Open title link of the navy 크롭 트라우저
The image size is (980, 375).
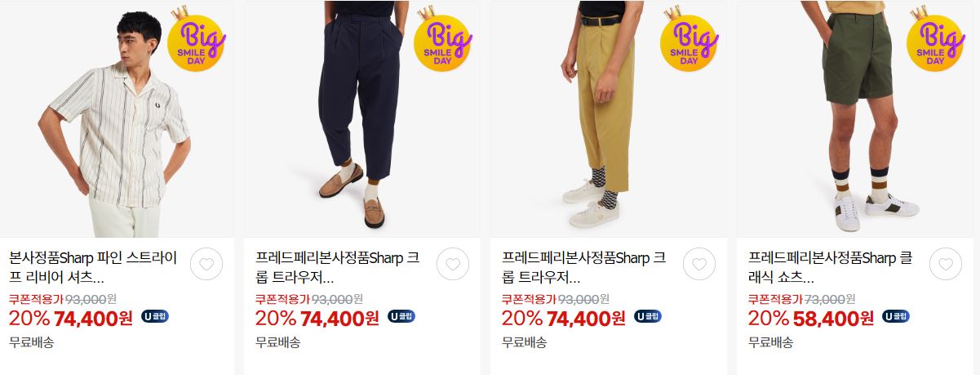pos(338,266)
